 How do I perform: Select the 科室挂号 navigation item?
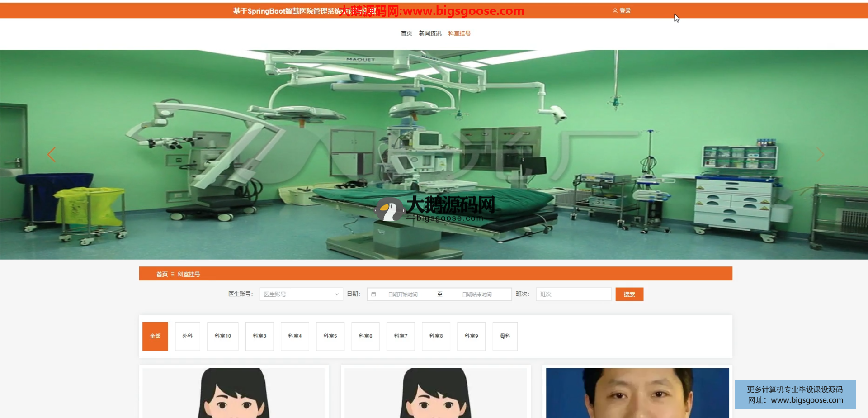pyautogui.click(x=459, y=33)
